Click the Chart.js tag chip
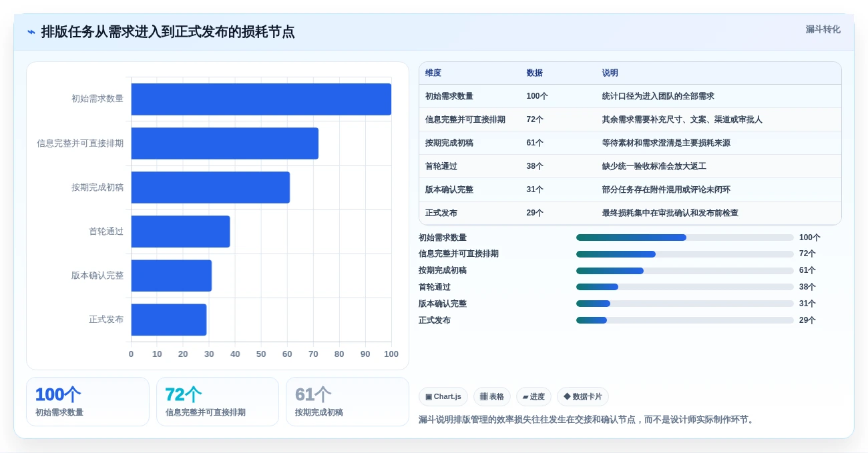The width and height of the screenshot is (868, 453). point(443,396)
